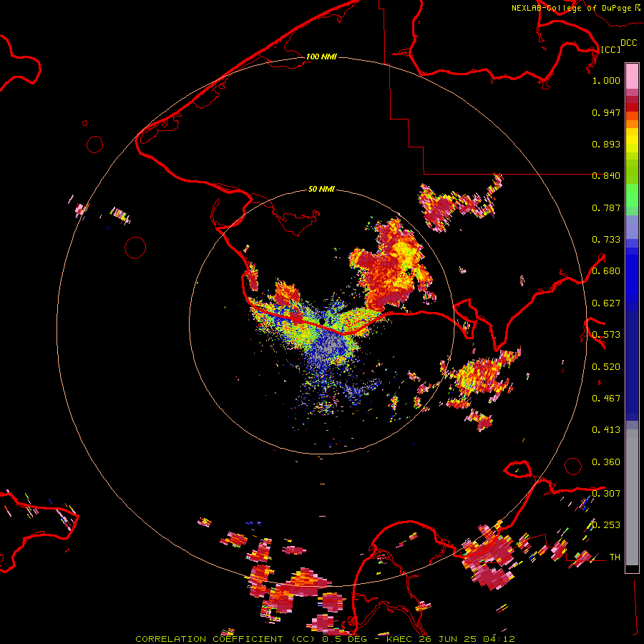Click the CORRELATION COEFFICIENT (CC) 0.5 DEG caption

(x=251, y=639)
